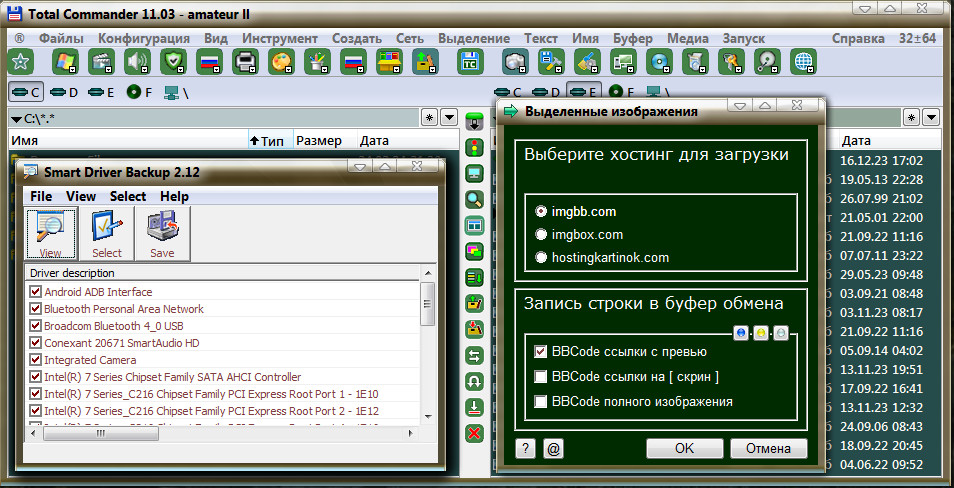
Task: Click the blue dot button in dialog
Action: pos(740,333)
